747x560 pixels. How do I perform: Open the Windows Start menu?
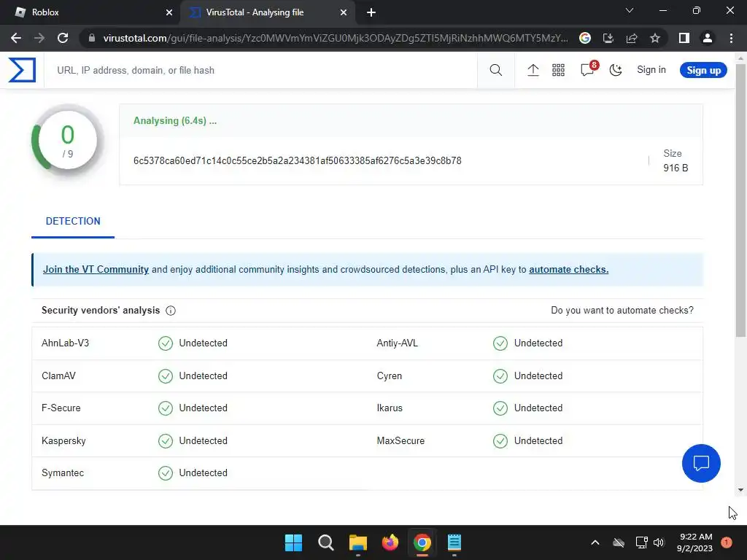tap(293, 542)
